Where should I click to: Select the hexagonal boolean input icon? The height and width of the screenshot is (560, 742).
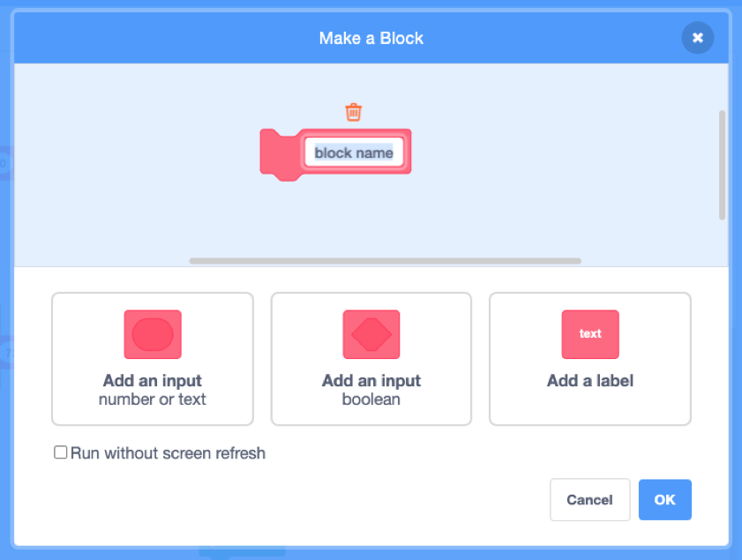pyautogui.click(x=371, y=334)
